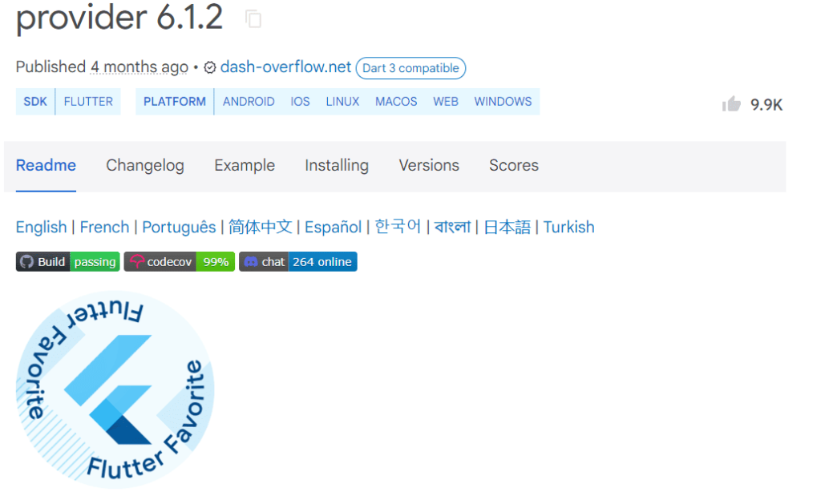Select the English readme link

[x=42, y=227]
